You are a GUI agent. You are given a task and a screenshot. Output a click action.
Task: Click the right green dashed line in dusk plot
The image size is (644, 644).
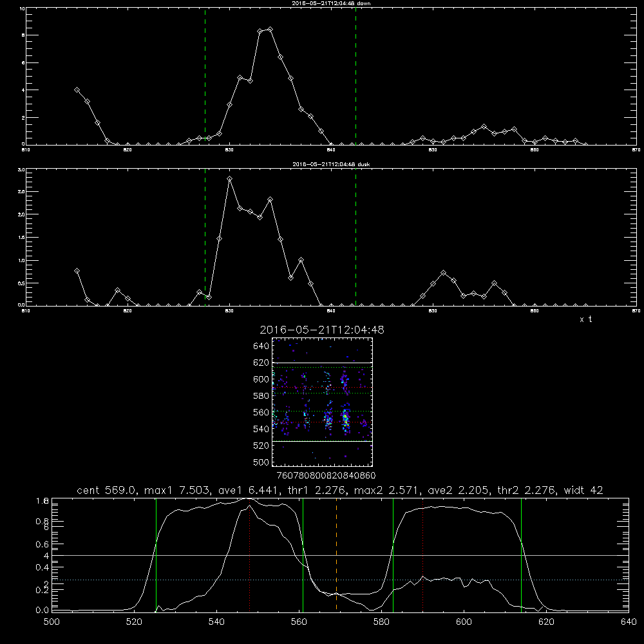point(355,237)
